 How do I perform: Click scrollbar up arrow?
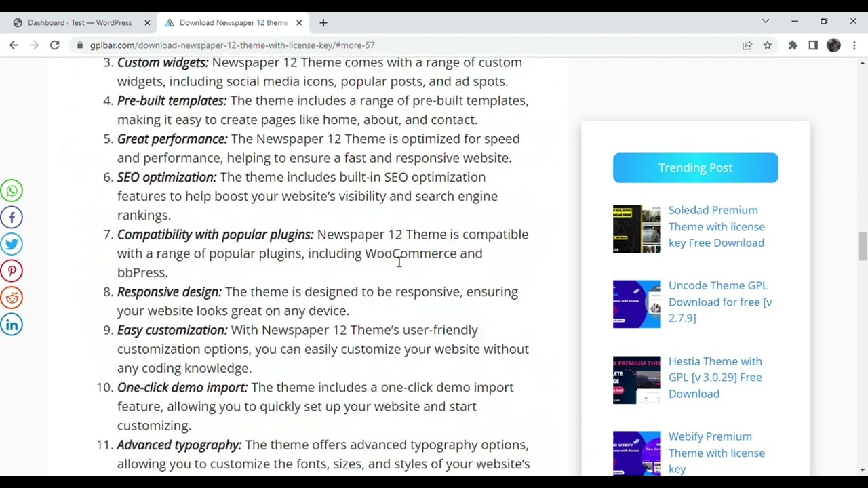coord(862,63)
